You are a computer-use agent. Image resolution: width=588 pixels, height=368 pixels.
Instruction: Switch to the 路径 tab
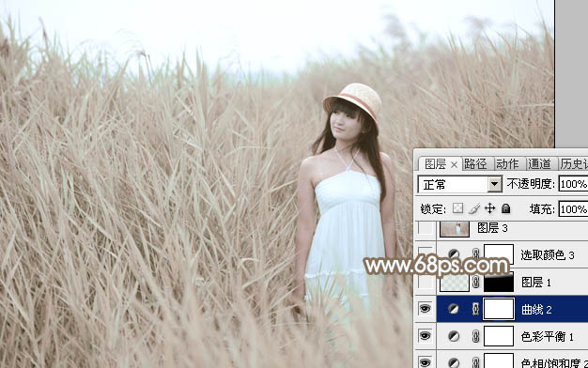(475, 163)
